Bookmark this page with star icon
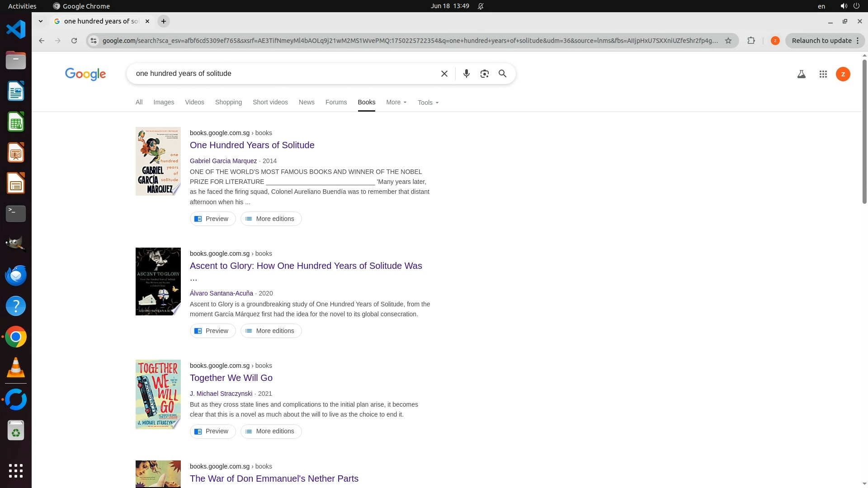868x488 pixels. [x=728, y=41]
